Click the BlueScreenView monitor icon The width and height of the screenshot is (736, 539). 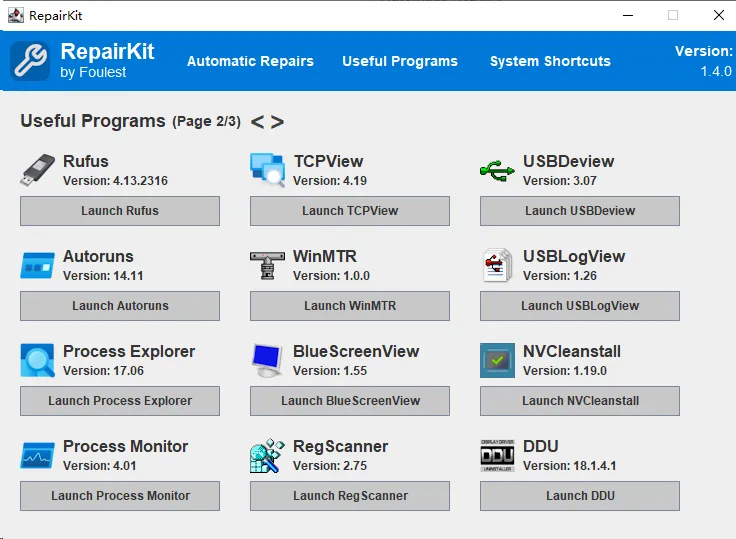(267, 360)
